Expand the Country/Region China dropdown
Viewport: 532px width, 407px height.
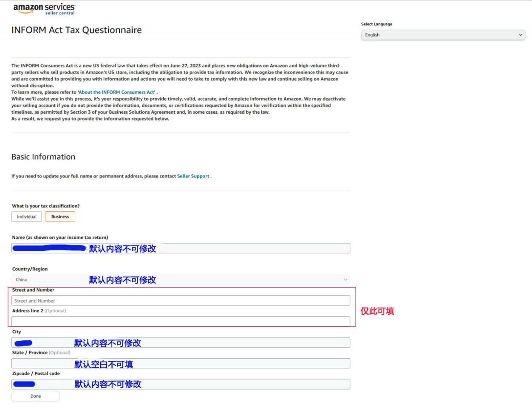tap(181, 280)
